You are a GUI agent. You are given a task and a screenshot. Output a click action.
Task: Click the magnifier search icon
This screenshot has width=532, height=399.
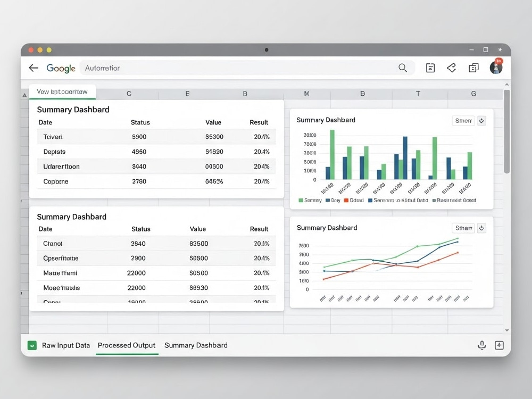coord(402,68)
